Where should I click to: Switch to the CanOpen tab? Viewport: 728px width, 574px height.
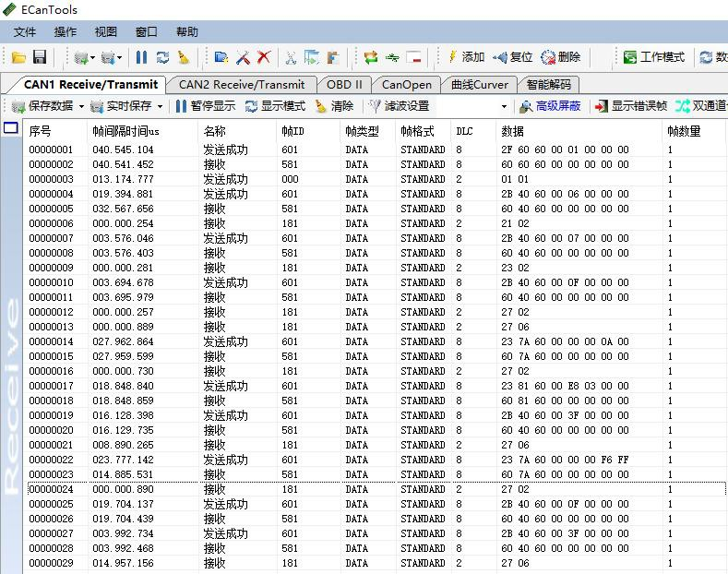[x=406, y=84]
